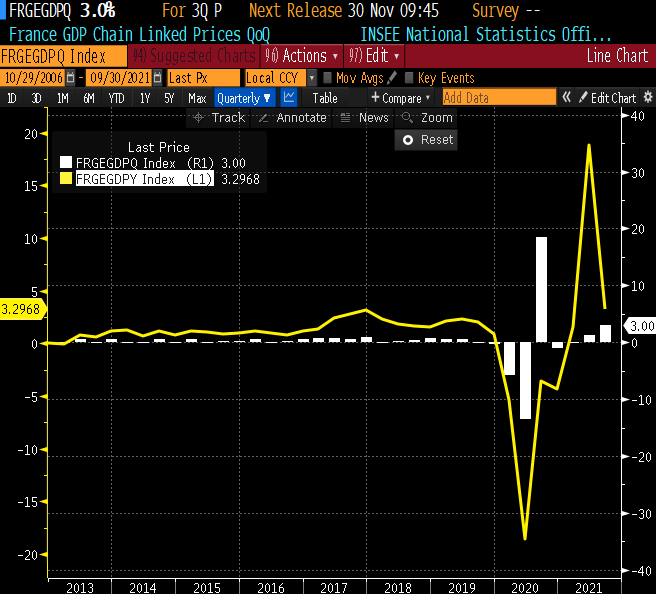Click the Compare button

click(x=401, y=98)
